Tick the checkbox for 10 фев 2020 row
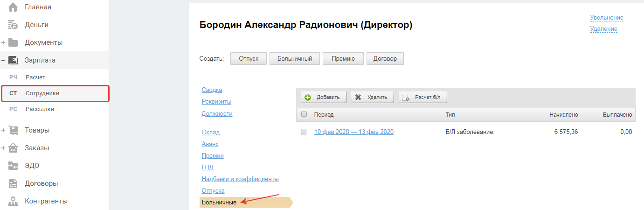Image resolution: width=644 pixels, height=210 pixels. (304, 132)
